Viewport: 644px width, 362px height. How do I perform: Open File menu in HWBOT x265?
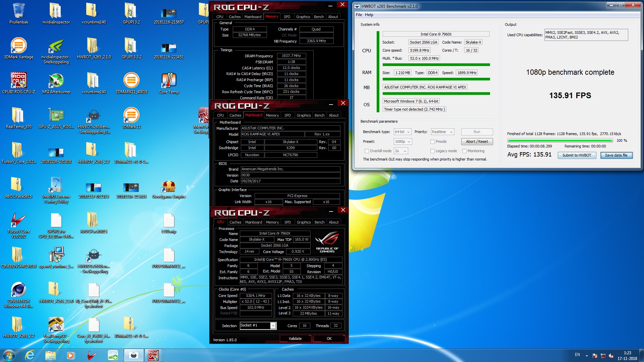pyautogui.click(x=359, y=15)
